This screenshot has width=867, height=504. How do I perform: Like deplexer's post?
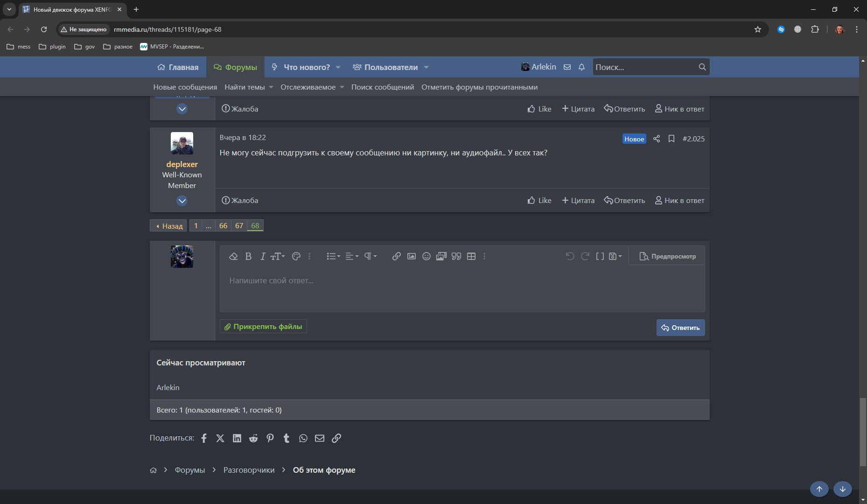tap(539, 201)
